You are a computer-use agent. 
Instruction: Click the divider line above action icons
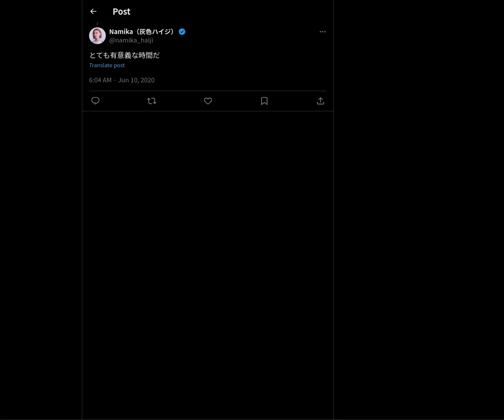point(208,91)
